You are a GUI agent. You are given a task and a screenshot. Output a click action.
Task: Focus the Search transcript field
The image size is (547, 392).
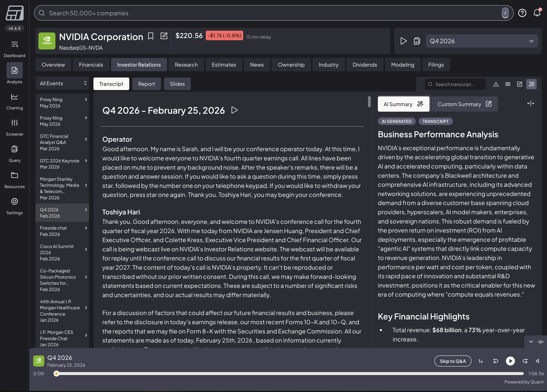coord(455,84)
